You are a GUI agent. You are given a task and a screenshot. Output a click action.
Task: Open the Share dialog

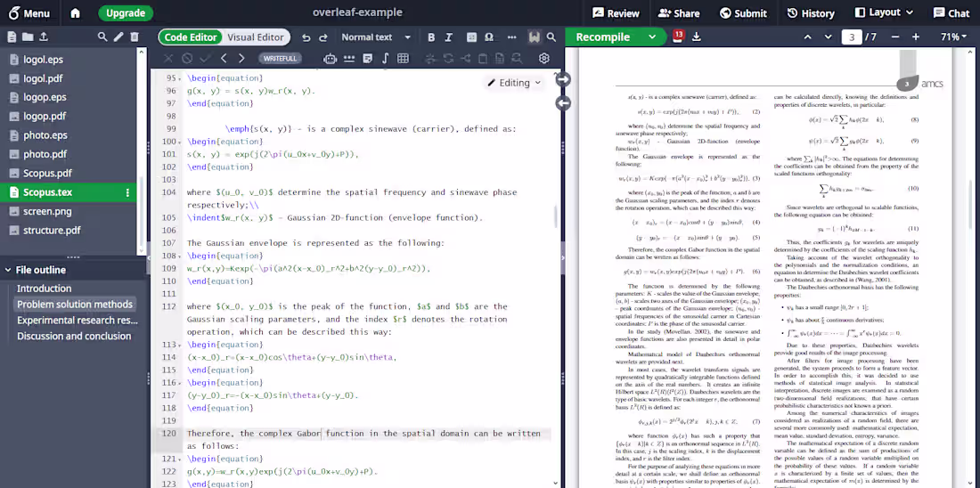click(x=678, y=13)
